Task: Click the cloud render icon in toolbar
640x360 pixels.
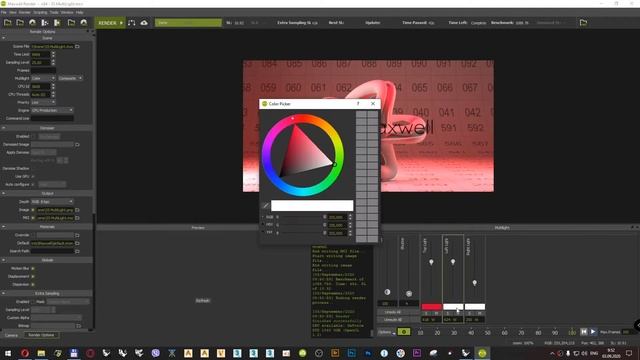Action: pos(144,23)
